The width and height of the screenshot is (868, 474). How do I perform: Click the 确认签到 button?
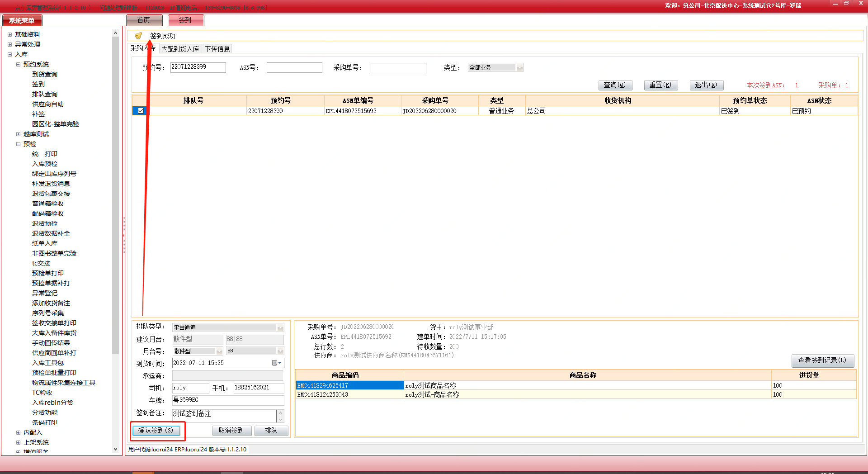pos(156,430)
